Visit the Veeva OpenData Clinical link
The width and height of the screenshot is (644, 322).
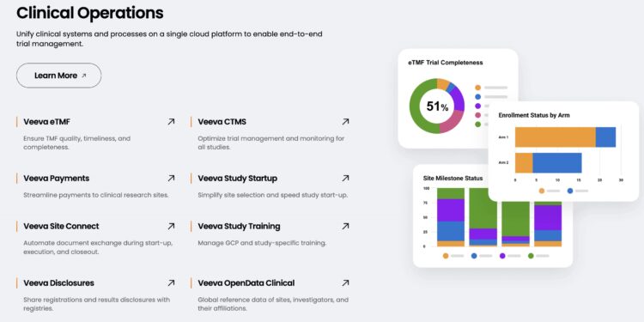tap(246, 283)
